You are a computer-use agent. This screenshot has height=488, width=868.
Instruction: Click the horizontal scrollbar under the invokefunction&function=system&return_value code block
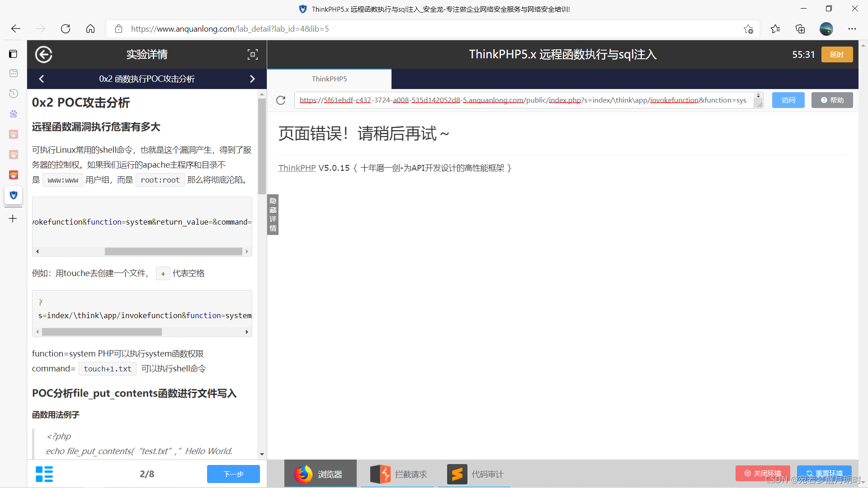pyautogui.click(x=174, y=251)
